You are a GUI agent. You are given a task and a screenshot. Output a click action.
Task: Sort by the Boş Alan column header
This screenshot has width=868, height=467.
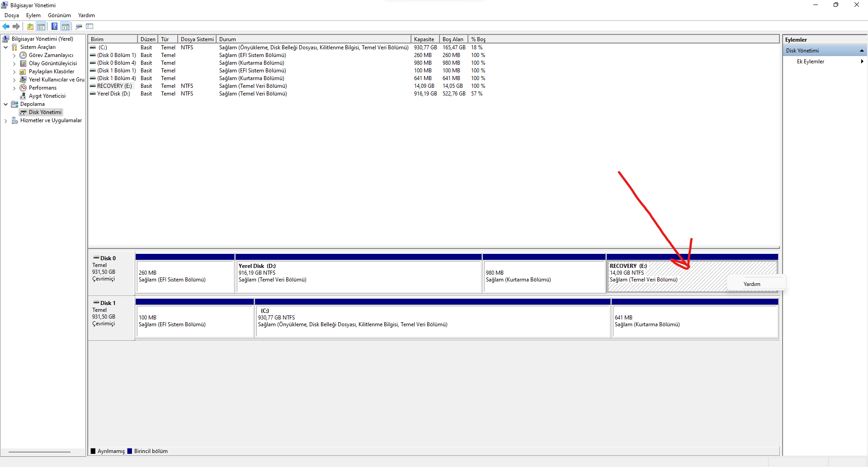point(454,39)
